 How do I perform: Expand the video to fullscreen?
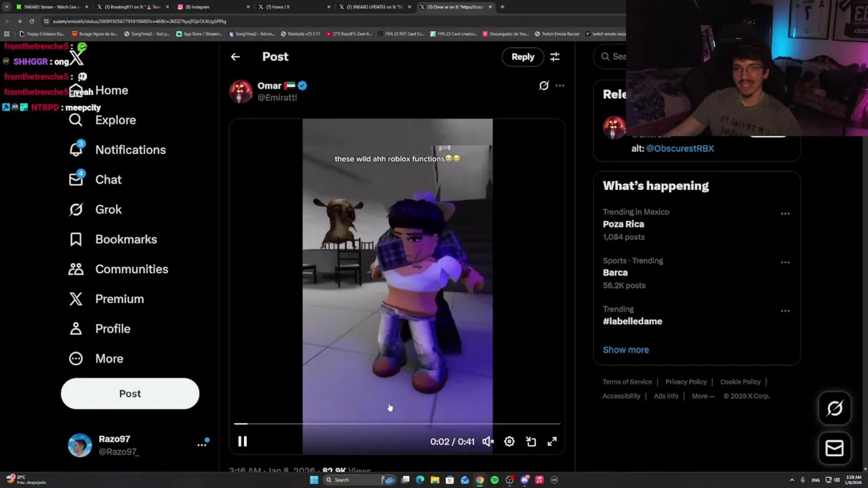(552, 441)
